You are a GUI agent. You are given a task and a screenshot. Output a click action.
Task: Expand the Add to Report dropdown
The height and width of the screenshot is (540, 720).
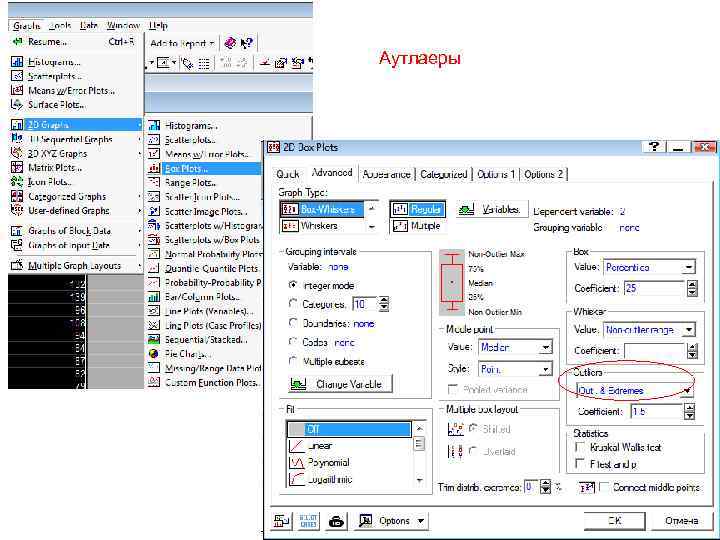pos(212,44)
